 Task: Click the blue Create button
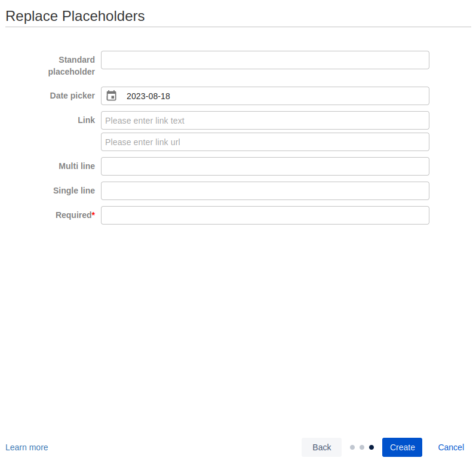[402, 447]
